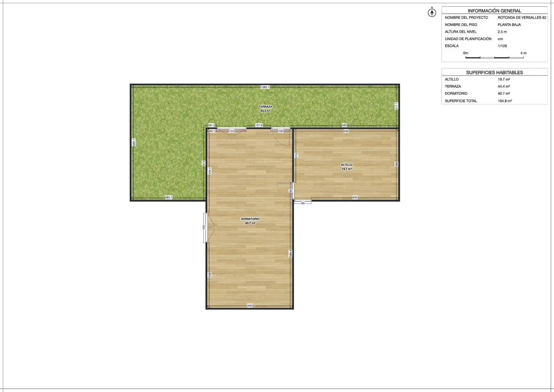Click the project name 'ROTONDA DE VERSALLES 82'
The width and height of the screenshot is (554, 392).
point(522,18)
